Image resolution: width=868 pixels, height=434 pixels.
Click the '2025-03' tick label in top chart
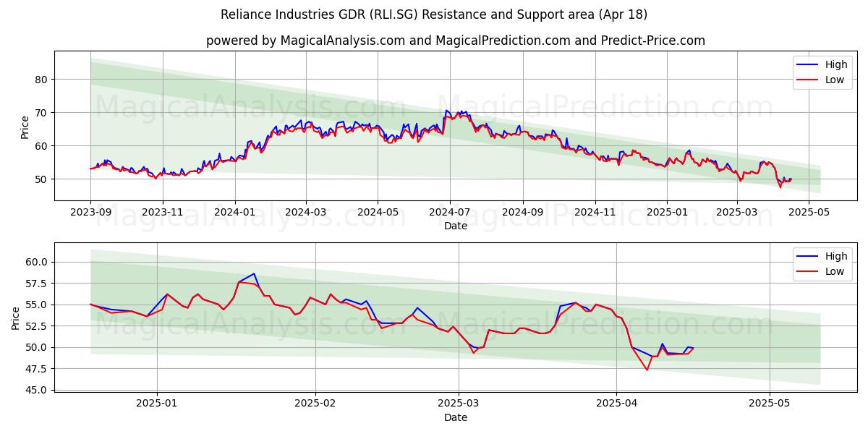737,214
